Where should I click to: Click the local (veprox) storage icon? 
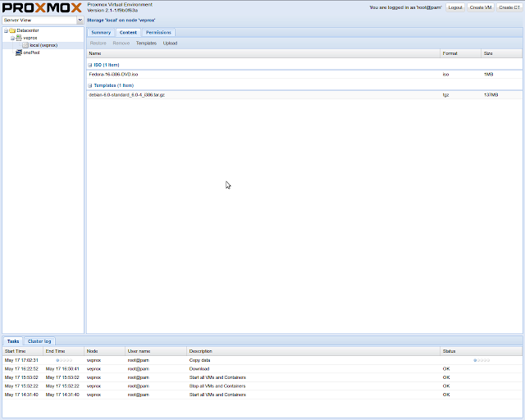pos(25,45)
